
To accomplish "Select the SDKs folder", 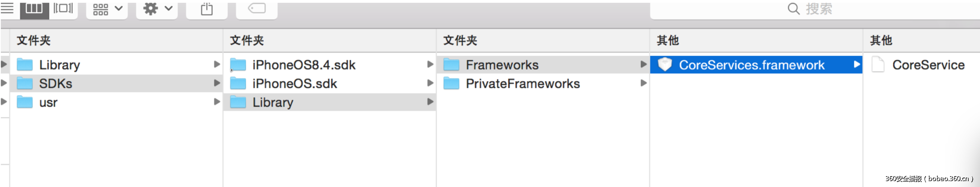I will pos(55,84).
